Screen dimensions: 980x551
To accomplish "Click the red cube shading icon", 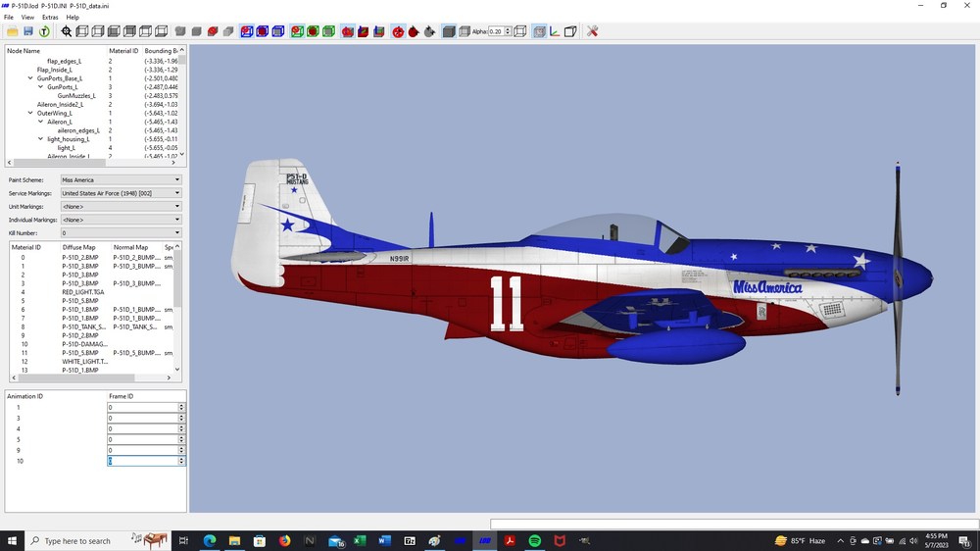I will (213, 31).
